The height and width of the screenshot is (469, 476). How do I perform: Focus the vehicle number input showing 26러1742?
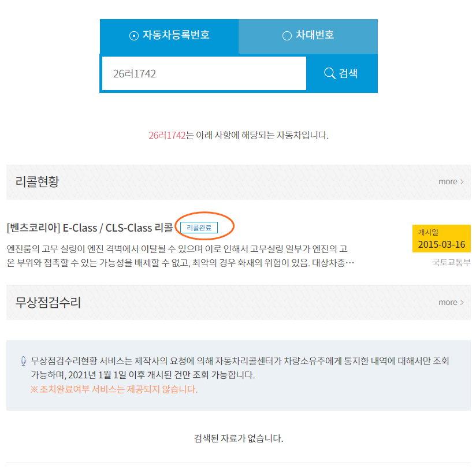(204, 73)
